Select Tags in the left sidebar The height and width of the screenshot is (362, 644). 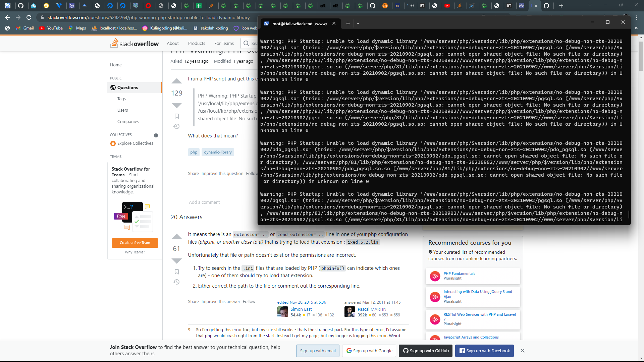121,99
